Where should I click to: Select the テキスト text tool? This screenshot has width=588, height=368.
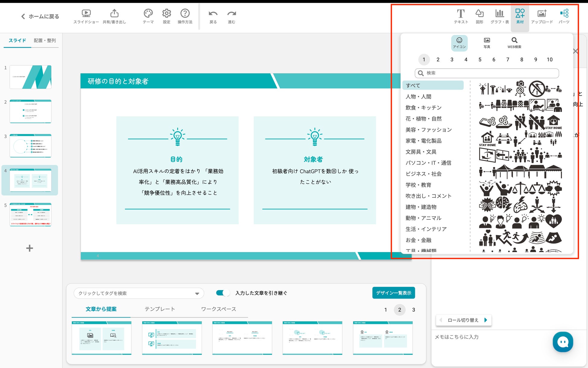[461, 14]
